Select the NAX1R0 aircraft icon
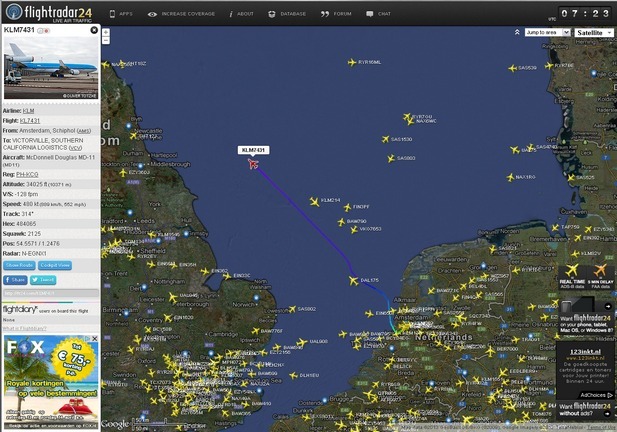This screenshot has width=617, height=432. pos(510,177)
